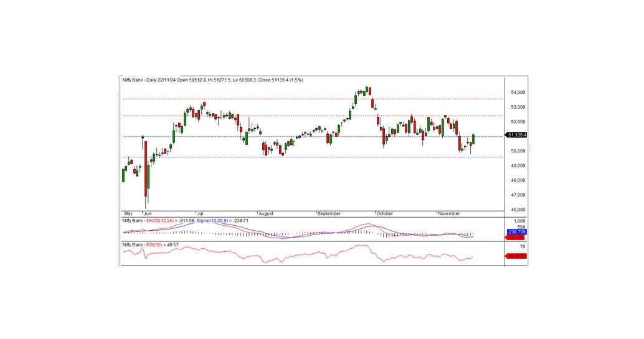Click the latest green candlestick in November
This screenshot has width=644, height=339.
[473, 139]
